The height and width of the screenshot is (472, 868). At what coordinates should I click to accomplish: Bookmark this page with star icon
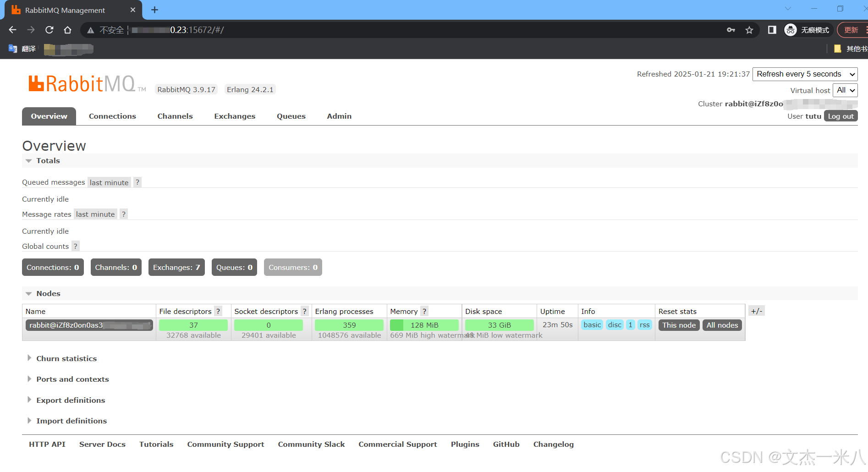click(749, 30)
